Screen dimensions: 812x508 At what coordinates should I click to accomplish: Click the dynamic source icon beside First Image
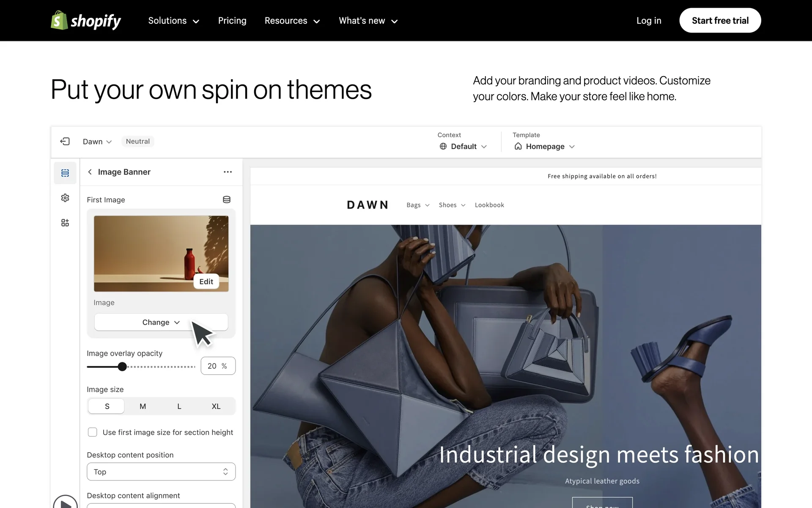(227, 199)
